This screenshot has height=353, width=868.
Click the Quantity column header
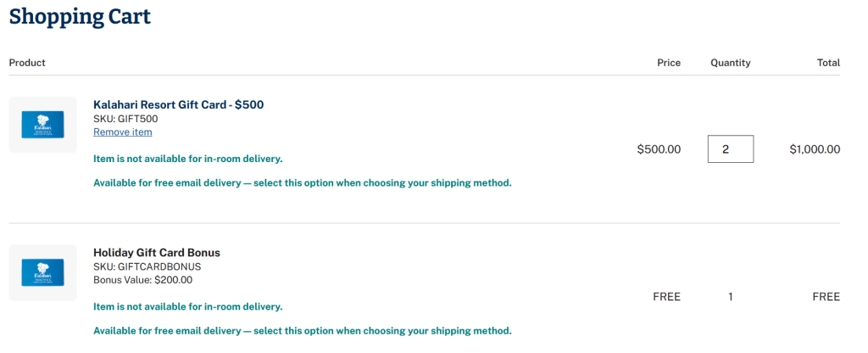(730, 63)
